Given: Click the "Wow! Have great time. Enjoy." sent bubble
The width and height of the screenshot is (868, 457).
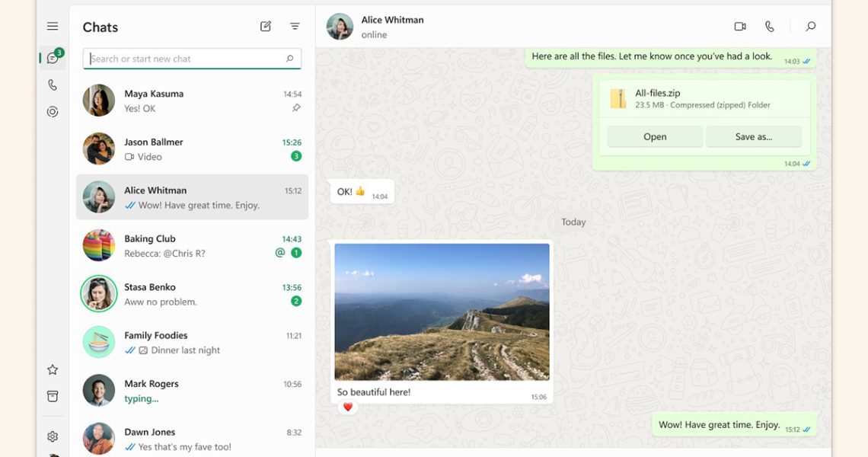Looking at the screenshot, I should pyautogui.click(x=734, y=426).
